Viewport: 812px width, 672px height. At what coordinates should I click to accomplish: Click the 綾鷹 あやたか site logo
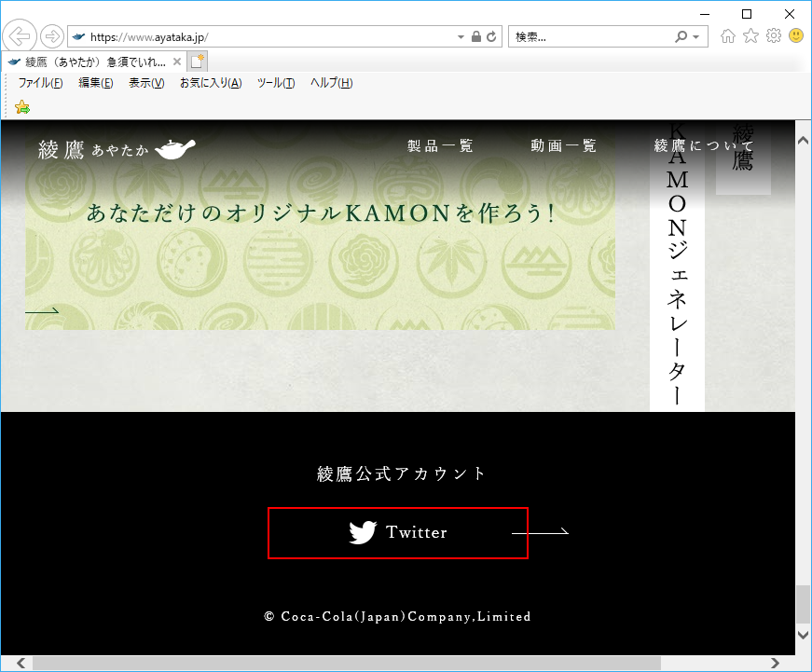click(x=117, y=149)
